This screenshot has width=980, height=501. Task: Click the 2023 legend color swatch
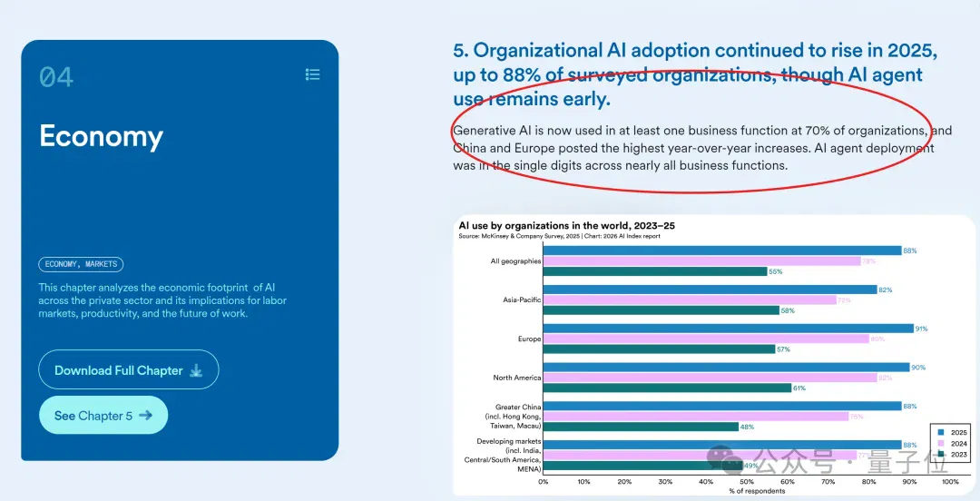click(x=939, y=454)
